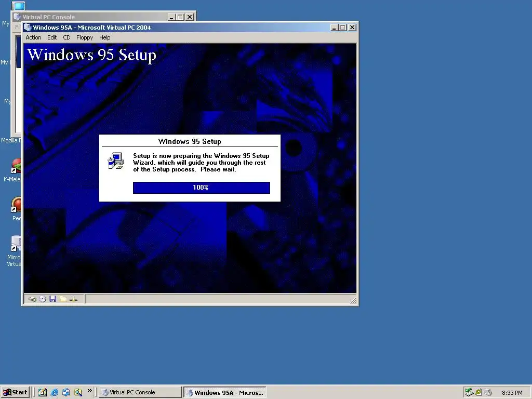This screenshot has width=532, height=399.
Task: Click the Windows 95 Setup heading text
Action: (91, 55)
